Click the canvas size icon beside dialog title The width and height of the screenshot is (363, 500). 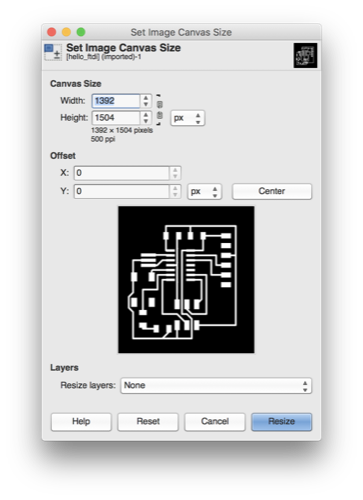[53, 52]
